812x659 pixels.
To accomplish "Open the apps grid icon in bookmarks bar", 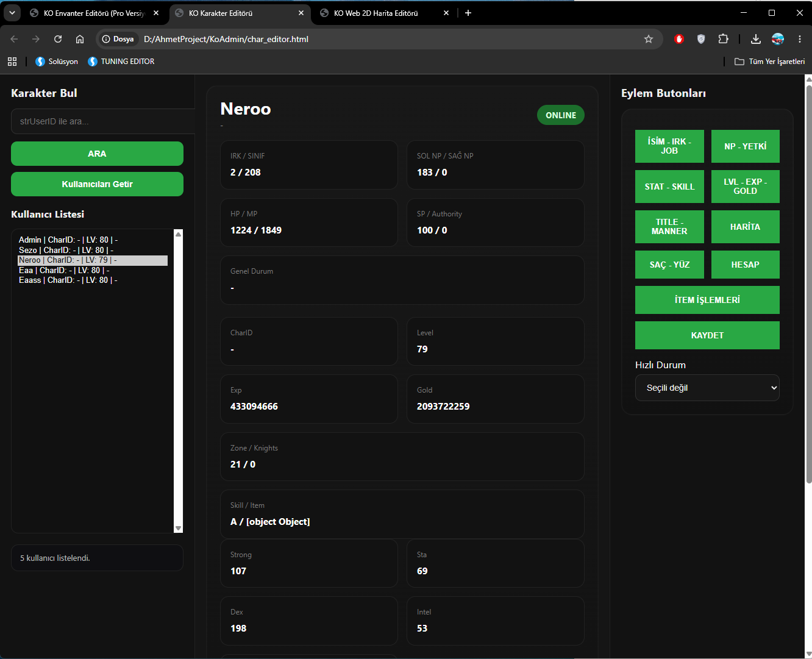I will pos(12,62).
